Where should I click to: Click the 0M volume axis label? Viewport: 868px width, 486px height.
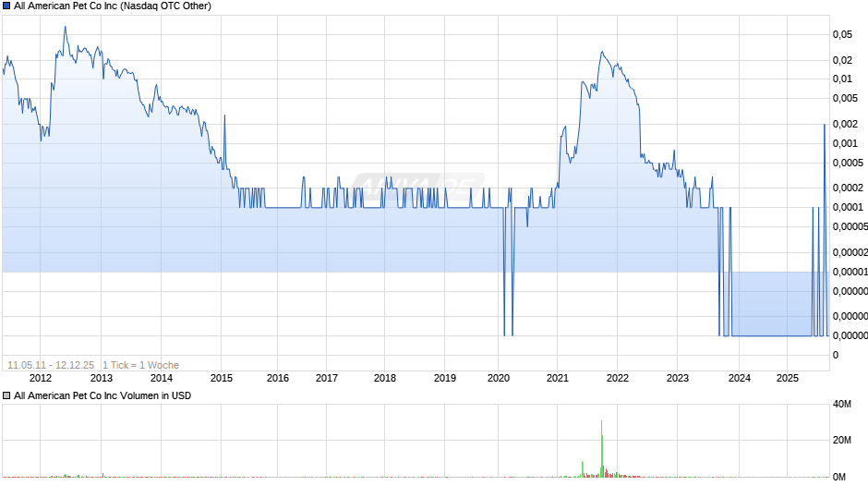(x=839, y=477)
